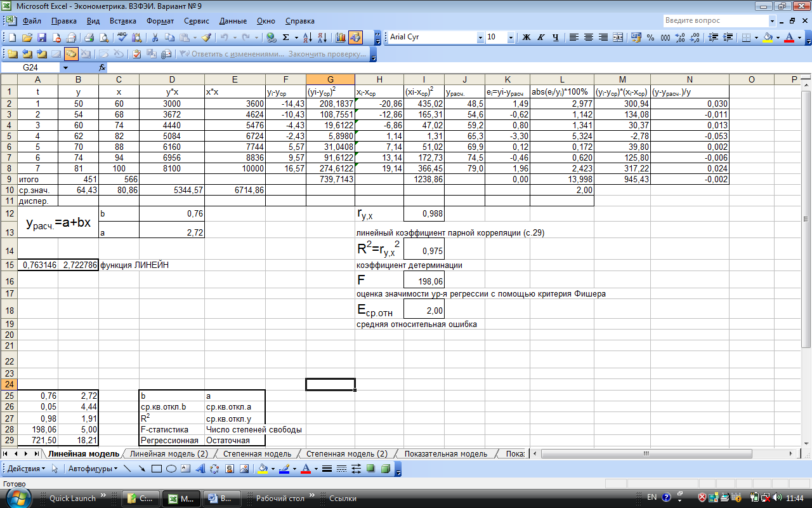Open the Вставка menu

point(122,21)
